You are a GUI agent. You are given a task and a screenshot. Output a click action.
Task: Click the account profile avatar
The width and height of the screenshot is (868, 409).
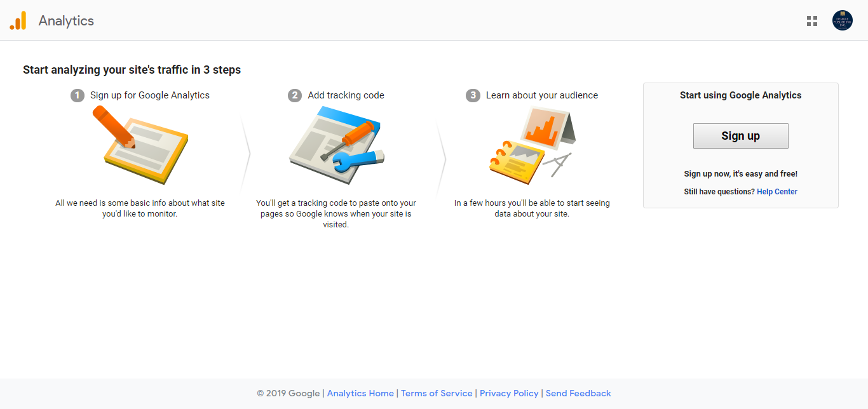click(x=842, y=20)
